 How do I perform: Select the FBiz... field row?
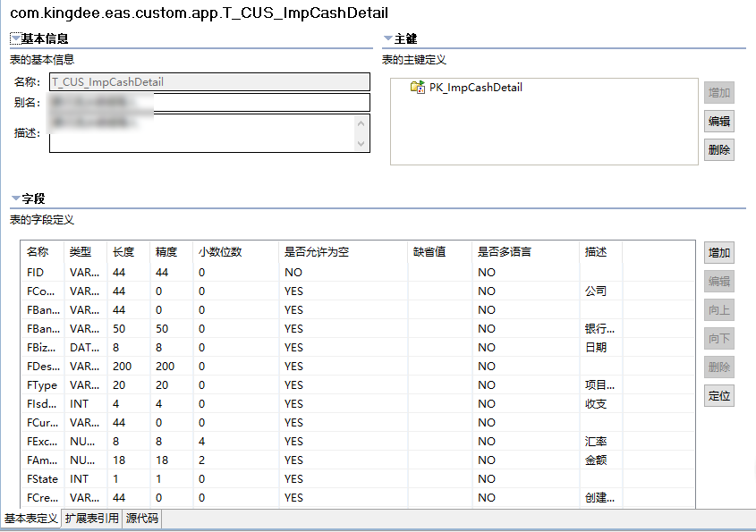(x=358, y=348)
